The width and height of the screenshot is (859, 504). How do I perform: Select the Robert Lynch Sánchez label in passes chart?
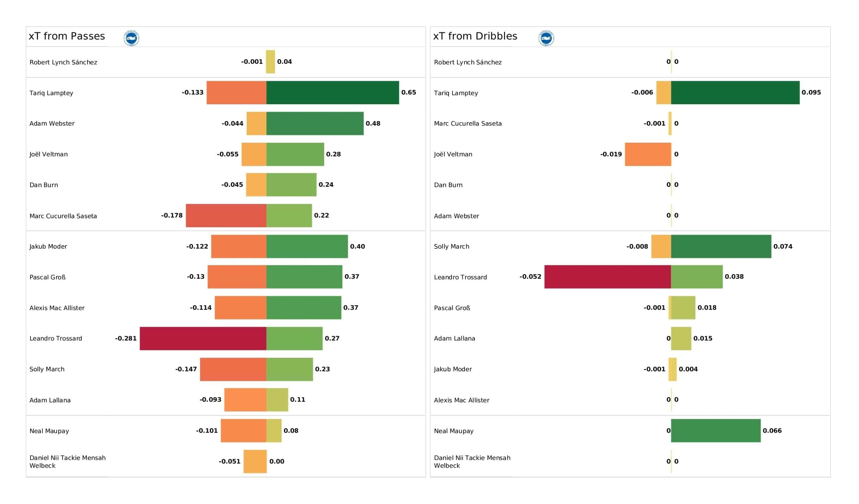[x=63, y=62]
